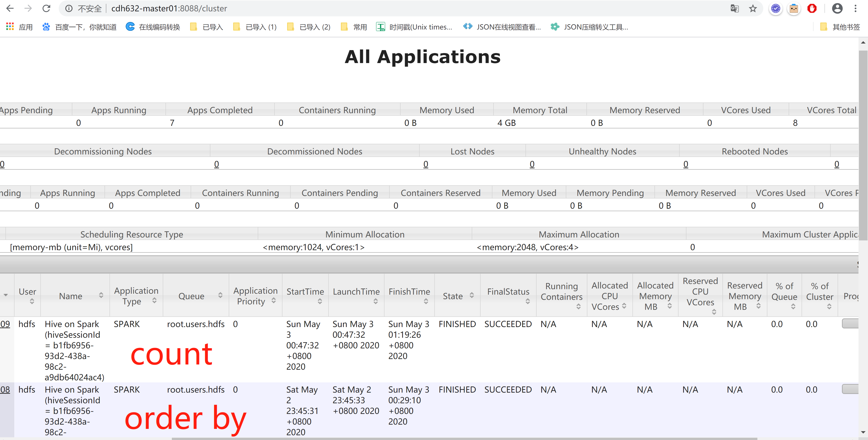Click the site security info icon
Image resolution: width=868 pixels, height=440 pixels.
pos(69,8)
